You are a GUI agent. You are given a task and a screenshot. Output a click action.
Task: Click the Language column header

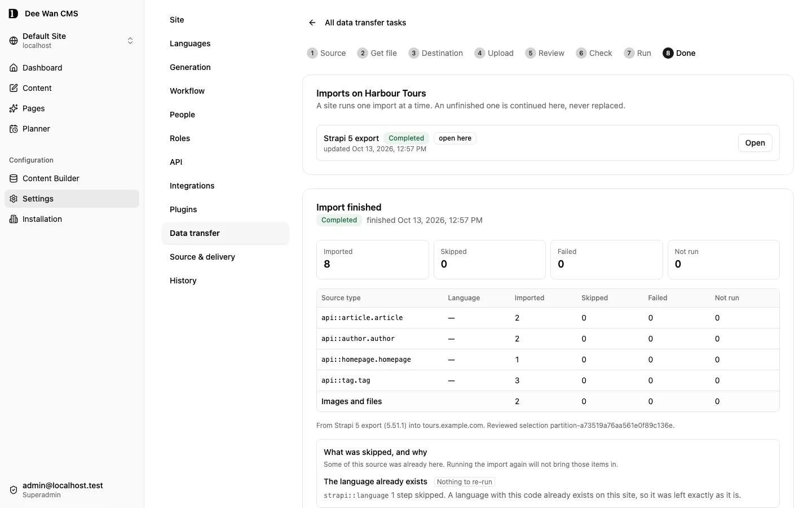pos(464,298)
